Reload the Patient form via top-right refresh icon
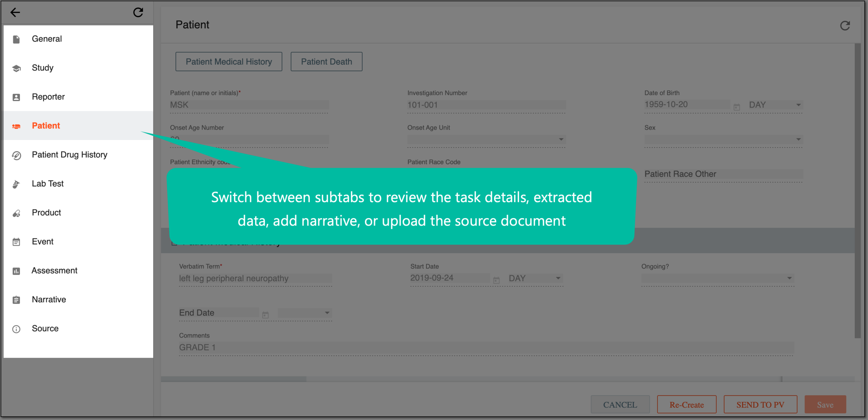The width and height of the screenshot is (868, 420). point(845,25)
